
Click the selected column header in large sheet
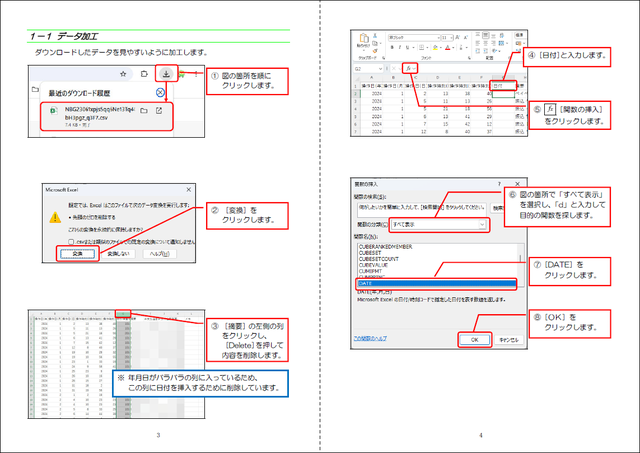coord(123,313)
